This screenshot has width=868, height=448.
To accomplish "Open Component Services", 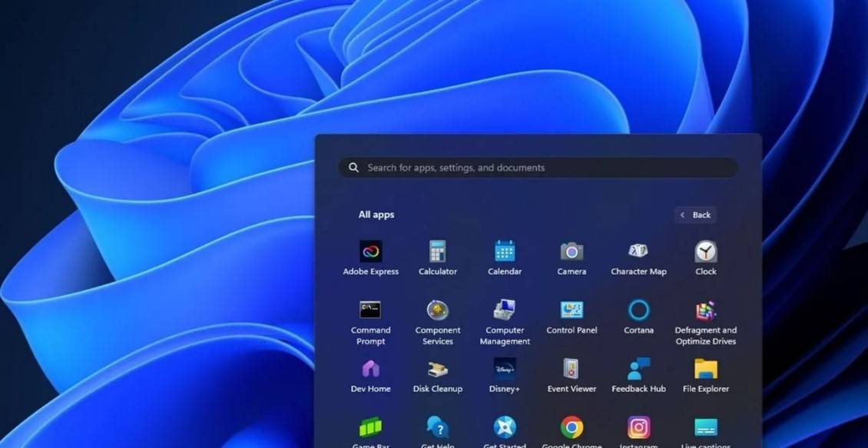I will (x=437, y=310).
